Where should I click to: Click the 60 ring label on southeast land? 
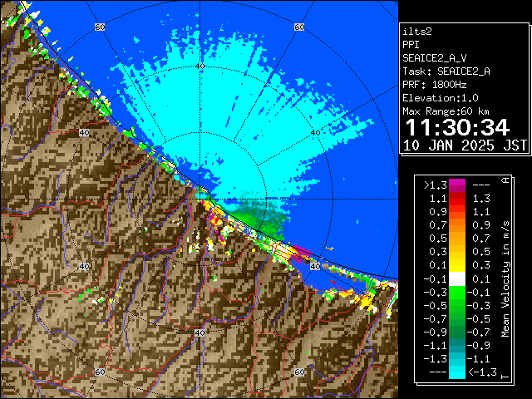pyautogui.click(x=299, y=372)
